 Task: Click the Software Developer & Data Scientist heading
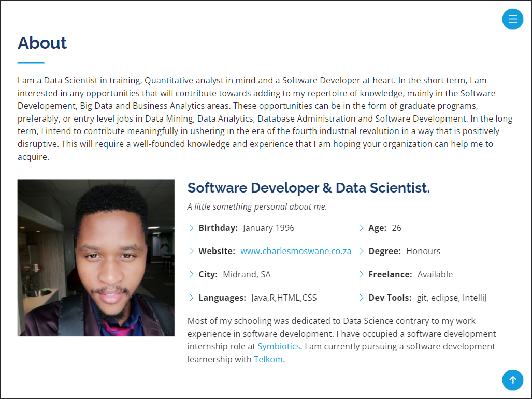pyautogui.click(x=308, y=188)
